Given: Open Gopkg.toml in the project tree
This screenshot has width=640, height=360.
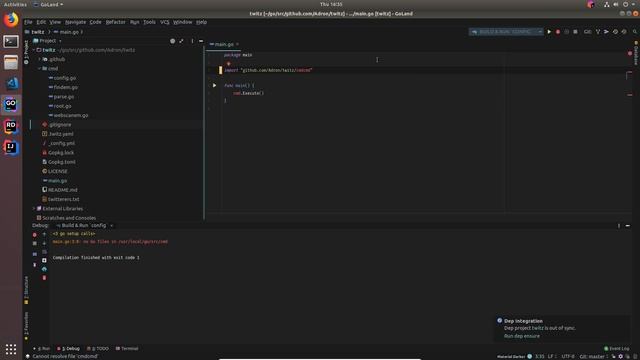Looking at the screenshot, I should [x=62, y=162].
